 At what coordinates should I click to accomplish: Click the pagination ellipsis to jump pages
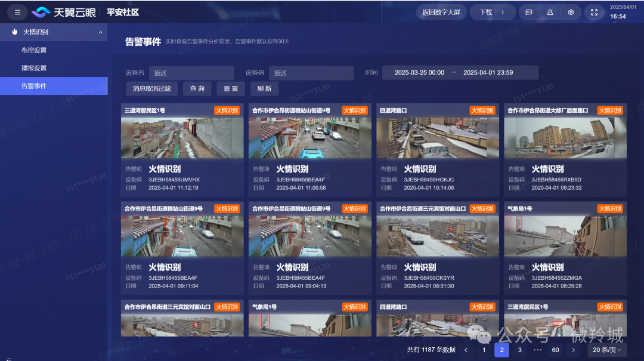(538, 350)
